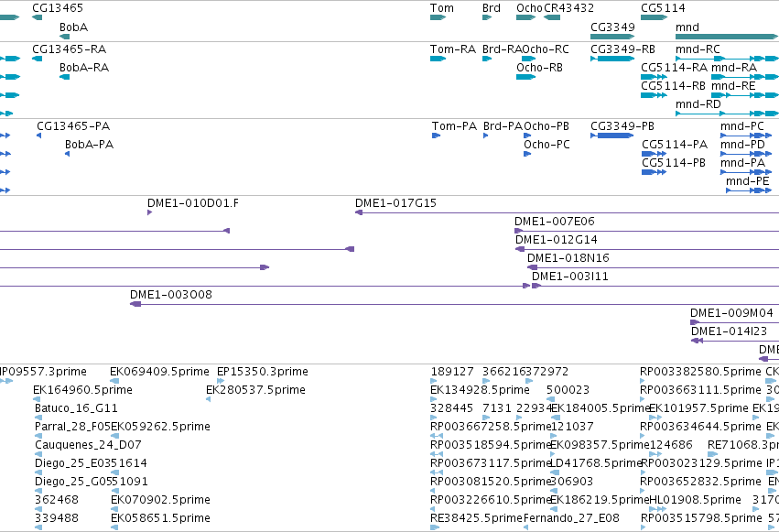Open the CG5114-PA protein label
Viewport: 779px width, 532px height.
[x=675, y=145]
